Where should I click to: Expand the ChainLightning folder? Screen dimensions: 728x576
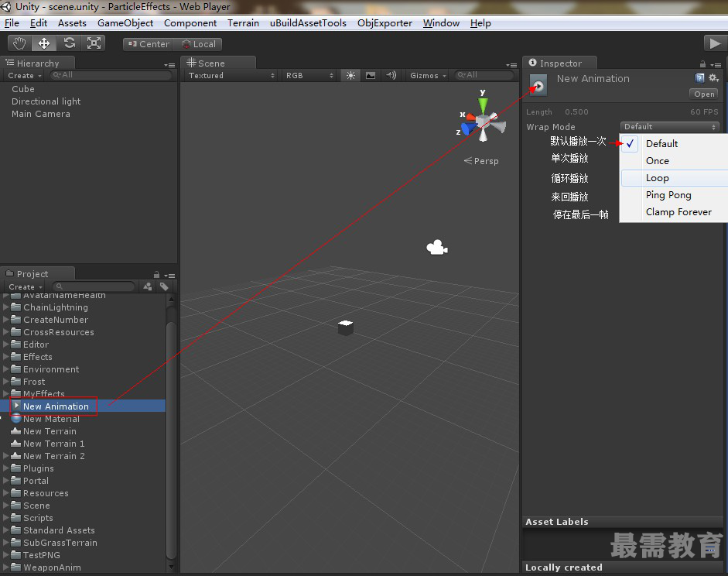coord(5,307)
